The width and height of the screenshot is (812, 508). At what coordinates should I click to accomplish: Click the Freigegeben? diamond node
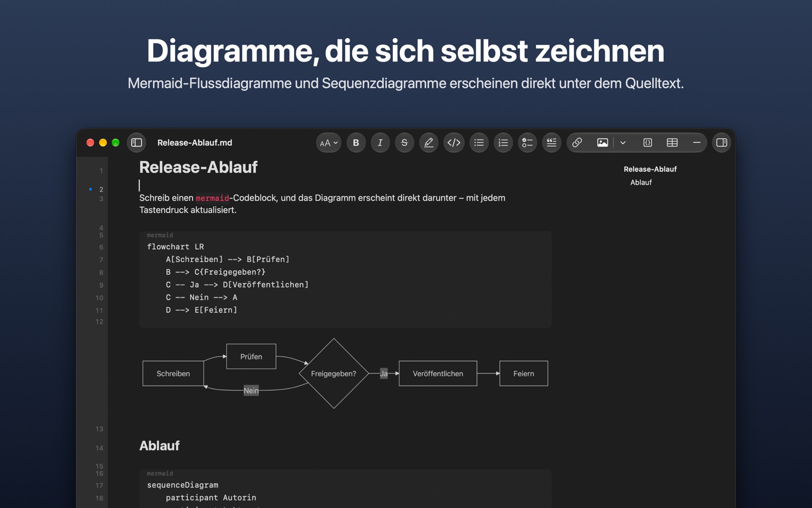(x=333, y=373)
